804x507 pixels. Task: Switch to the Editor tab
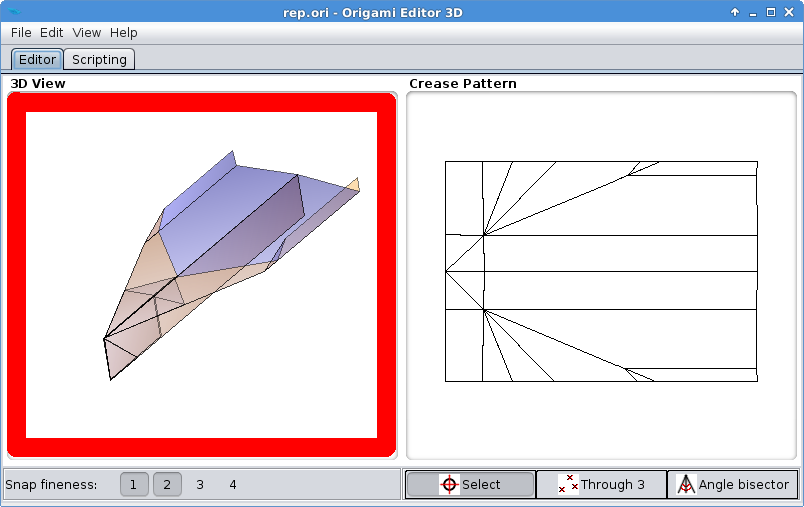[x=37, y=59]
